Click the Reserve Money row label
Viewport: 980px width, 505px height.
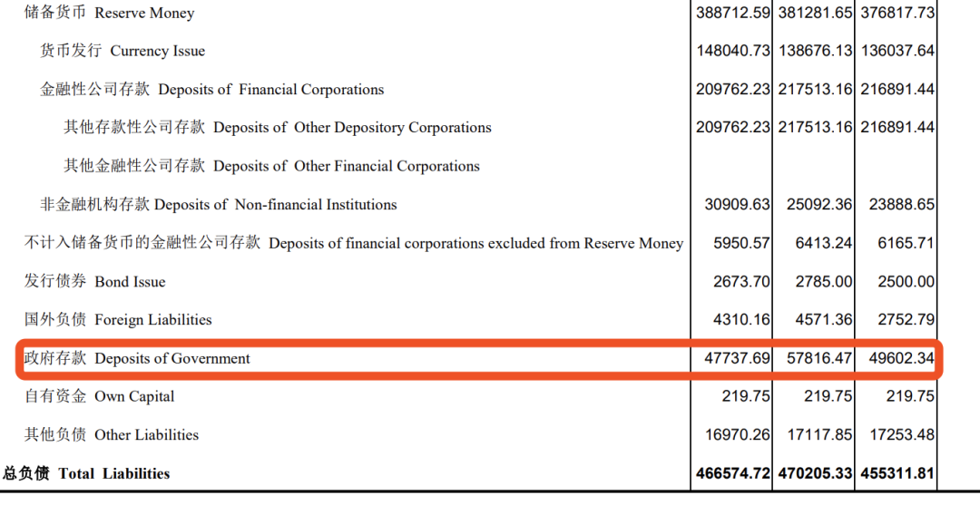(x=110, y=13)
